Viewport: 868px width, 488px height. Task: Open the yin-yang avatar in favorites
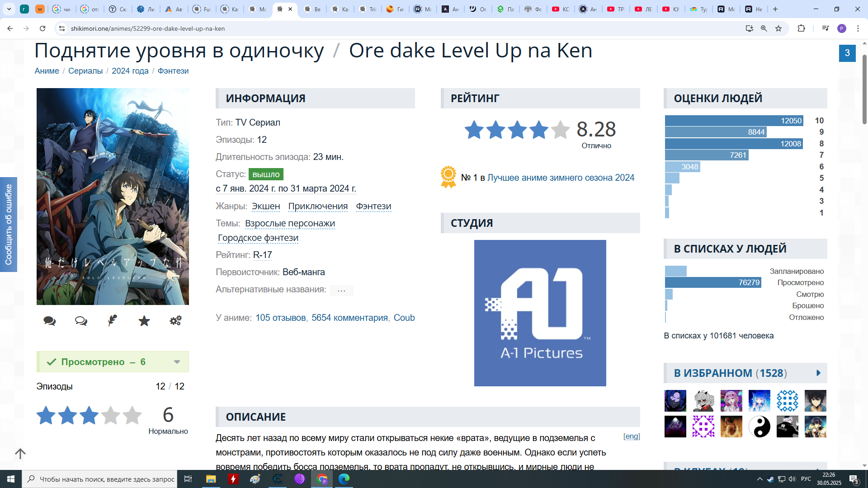[759, 427]
